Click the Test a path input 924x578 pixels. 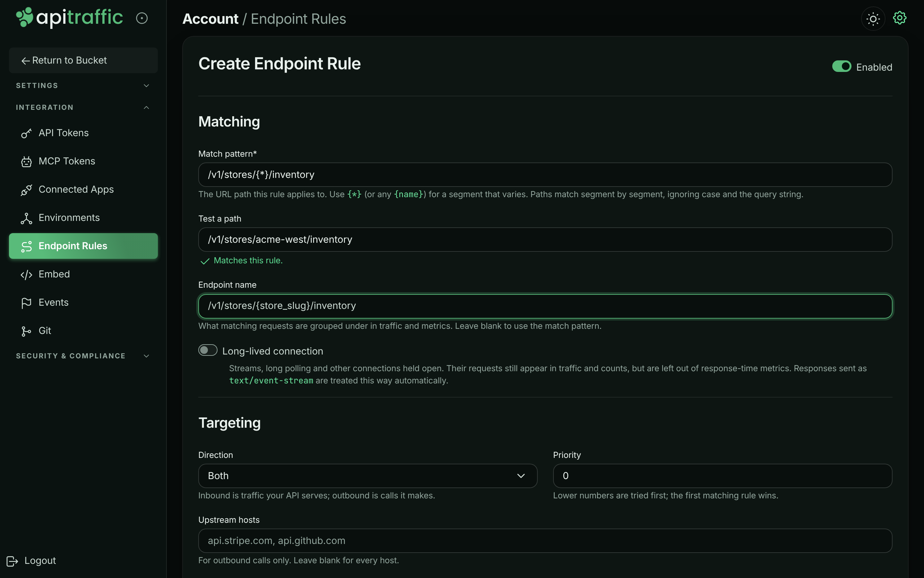(x=545, y=240)
